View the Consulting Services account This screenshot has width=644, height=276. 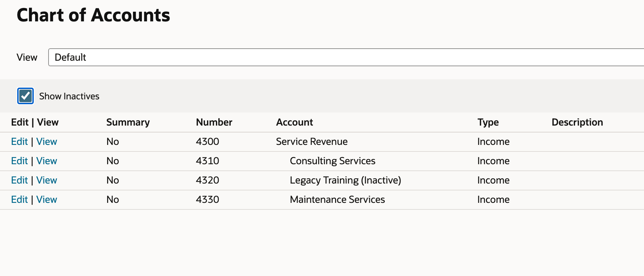(46, 161)
